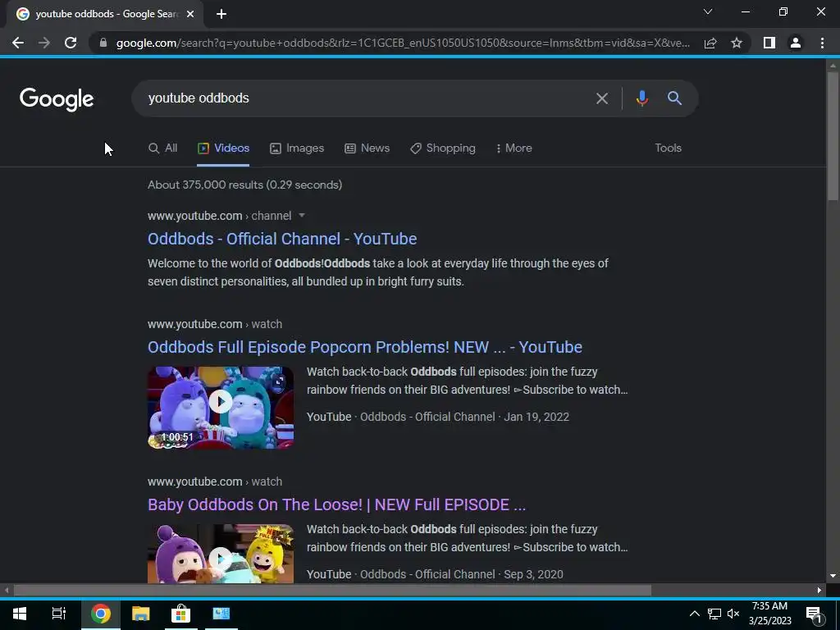This screenshot has height=630, width=840.
Task: Click the vertical scrollbar thumb
Action: (x=833, y=136)
